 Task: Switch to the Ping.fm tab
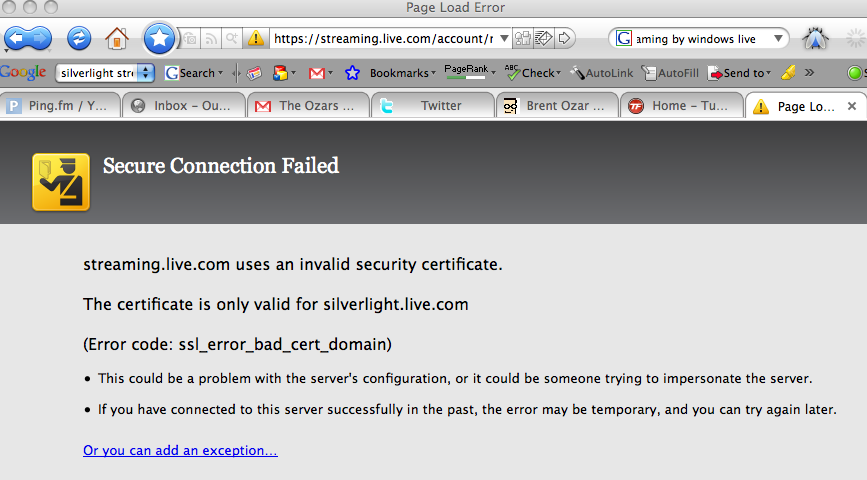tap(60, 105)
